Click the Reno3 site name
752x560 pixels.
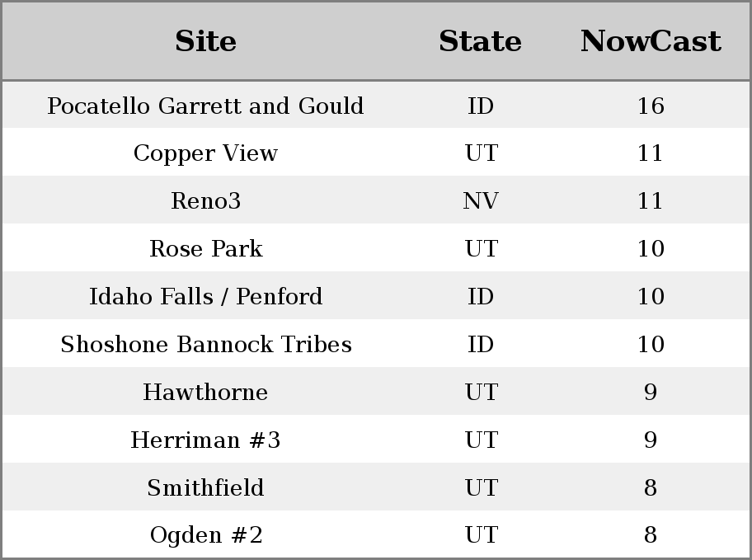point(205,201)
